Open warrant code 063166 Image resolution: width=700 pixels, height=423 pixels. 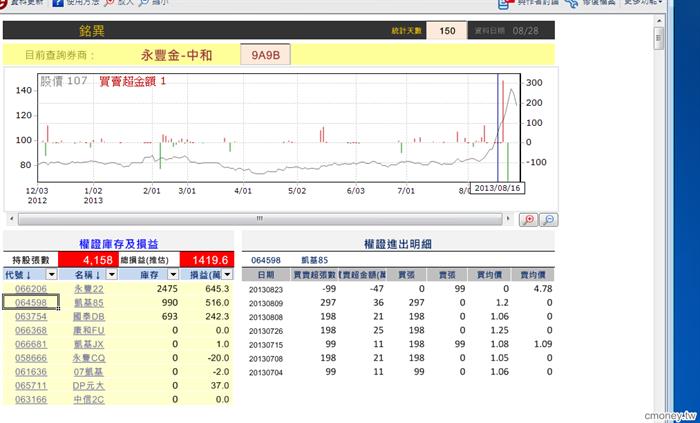[x=31, y=399]
